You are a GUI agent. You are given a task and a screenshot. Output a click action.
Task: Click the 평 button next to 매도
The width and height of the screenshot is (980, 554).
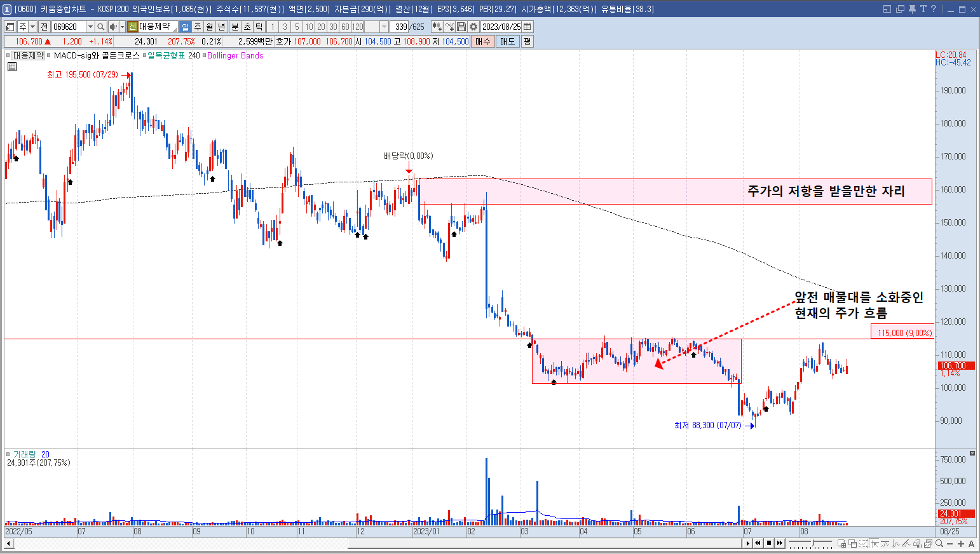click(527, 41)
